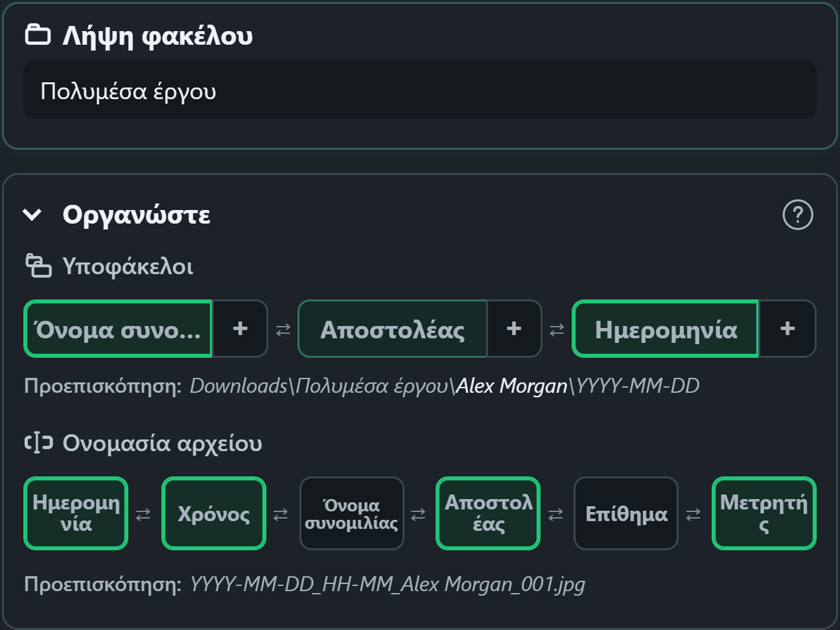Viewport: 840px width, 630px height.
Task: Click the Downloads\Πολυμέσα έργου path preview
Action: click(x=445, y=386)
